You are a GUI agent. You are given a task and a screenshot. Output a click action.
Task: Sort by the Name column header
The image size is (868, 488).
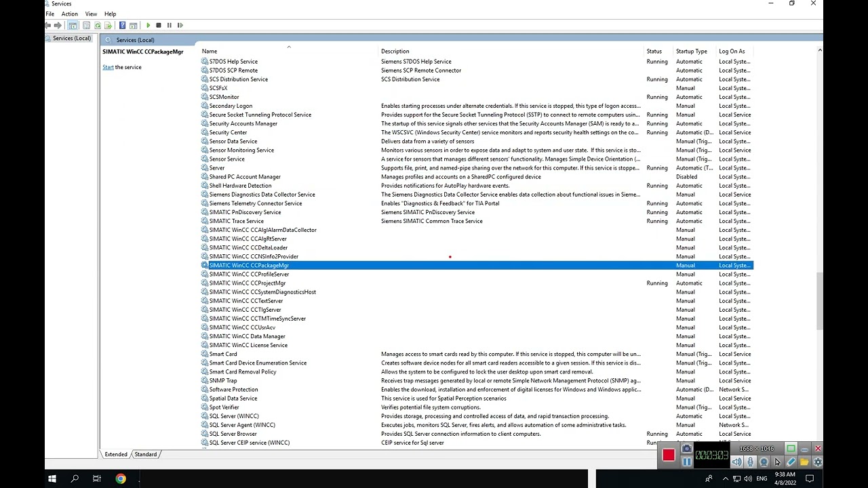[289, 51]
